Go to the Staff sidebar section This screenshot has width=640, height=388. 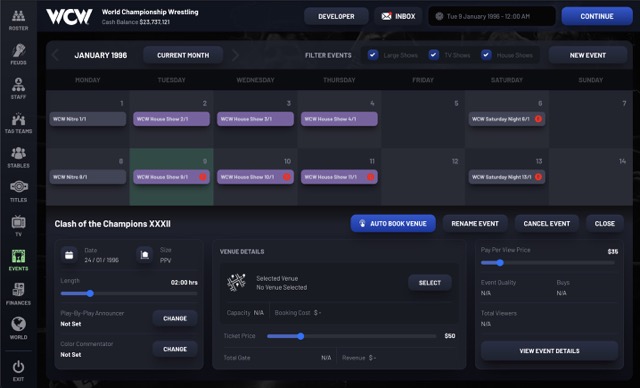[18, 89]
